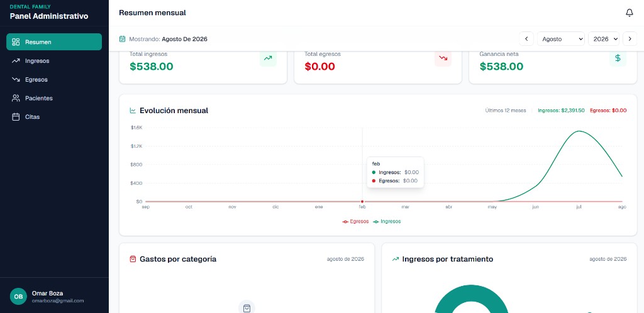Click the $538.00 Ganancia neta value
The image size is (644, 313).
[501, 67]
